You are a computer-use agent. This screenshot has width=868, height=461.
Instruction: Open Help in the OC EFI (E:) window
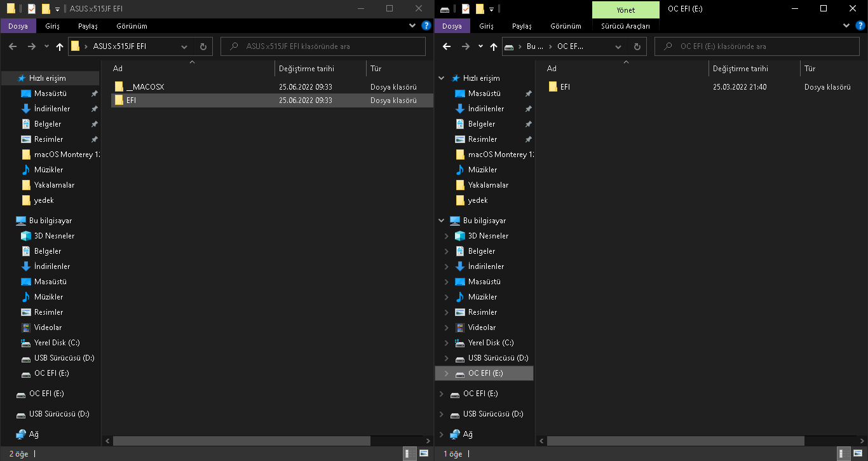[860, 26]
